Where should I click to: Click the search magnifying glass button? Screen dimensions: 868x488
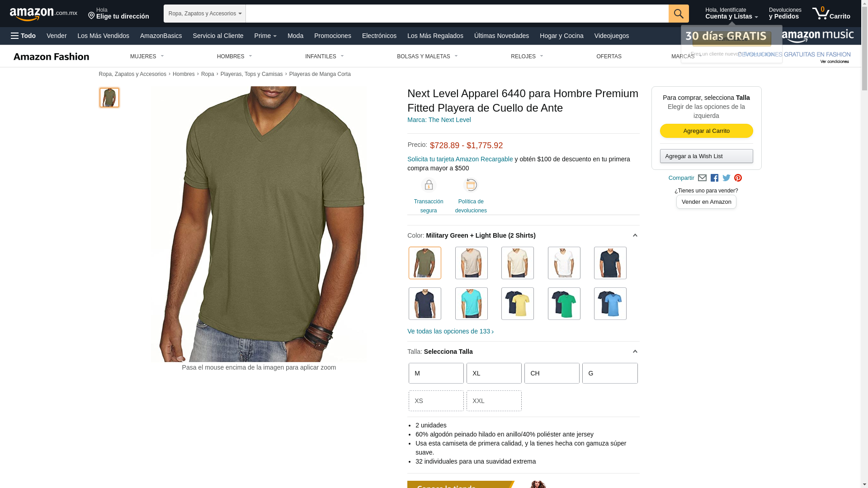tap(679, 14)
